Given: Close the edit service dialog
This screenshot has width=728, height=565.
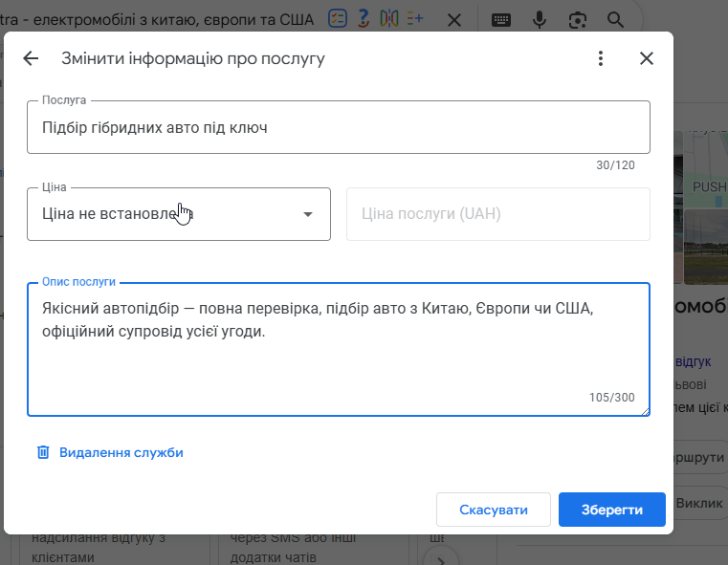Looking at the screenshot, I should (647, 58).
